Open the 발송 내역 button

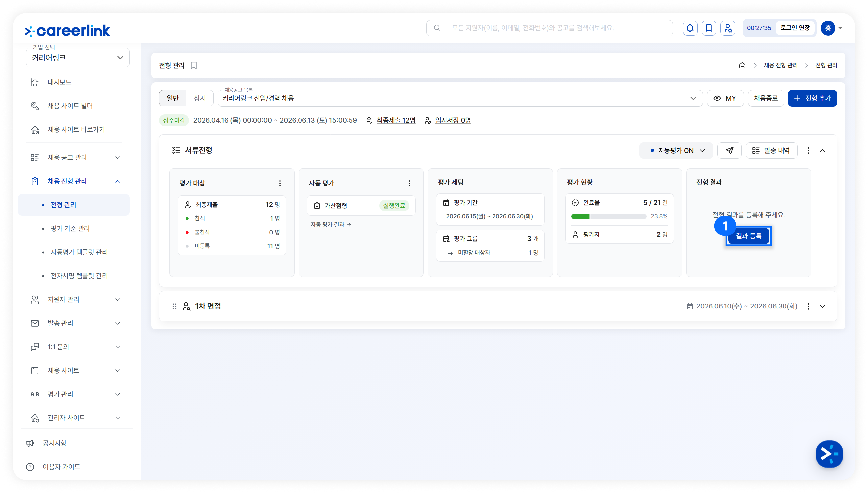point(771,150)
